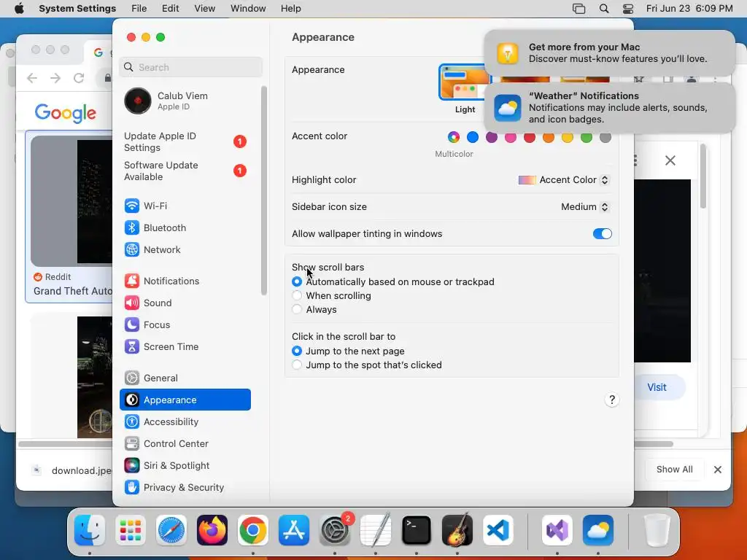Viewport: 747px width, 560px height.
Task: Select Jump to the spot that's clicked
Action: click(297, 365)
